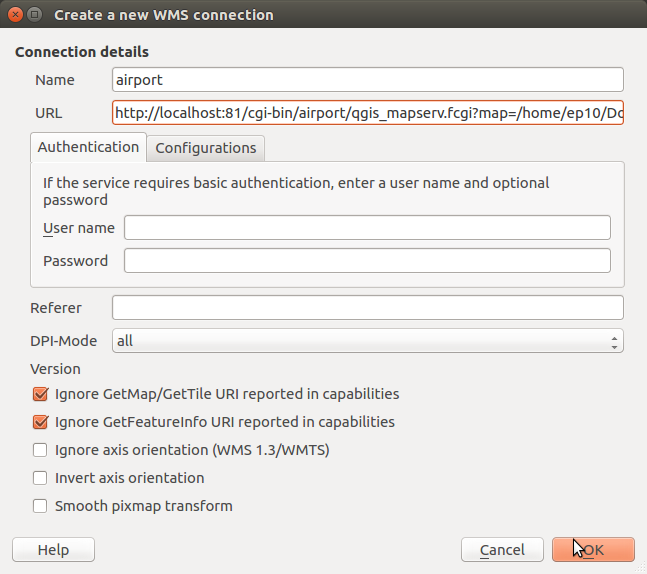The width and height of the screenshot is (647, 574).
Task: Click the dialog title bar text
Action: 163,15
